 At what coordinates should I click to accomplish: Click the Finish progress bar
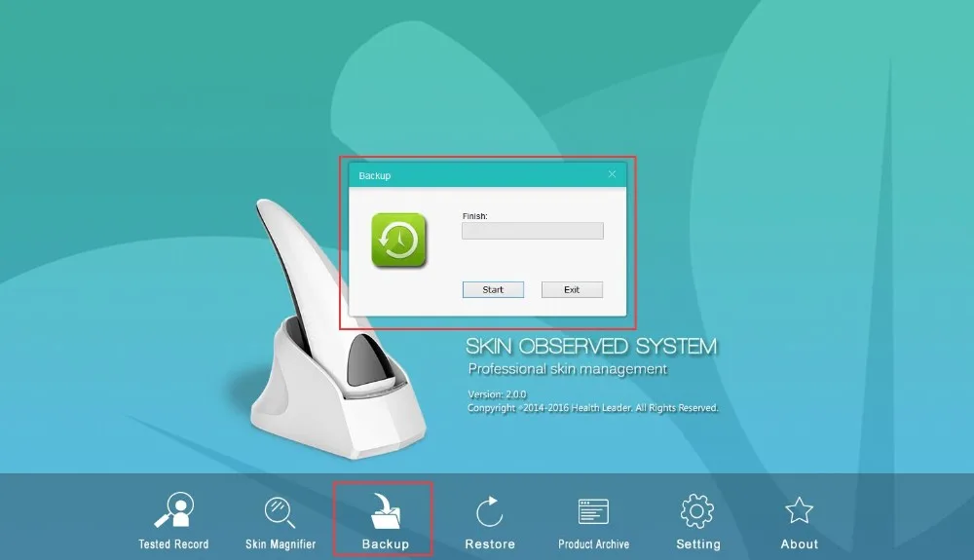coord(533,231)
